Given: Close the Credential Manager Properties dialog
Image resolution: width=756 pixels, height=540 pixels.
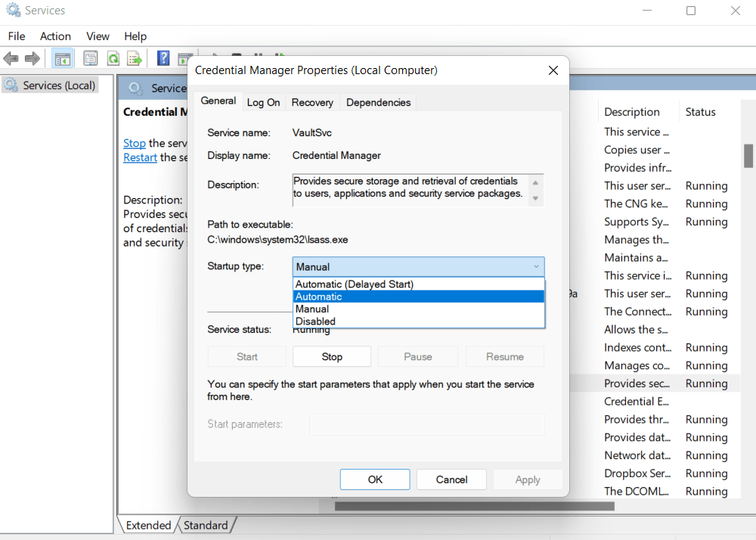Looking at the screenshot, I should pos(553,70).
